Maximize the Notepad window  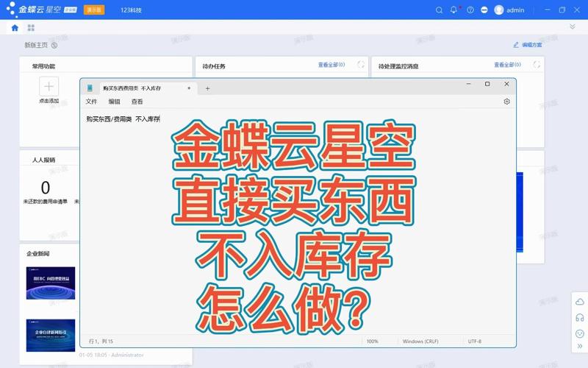[487, 84]
